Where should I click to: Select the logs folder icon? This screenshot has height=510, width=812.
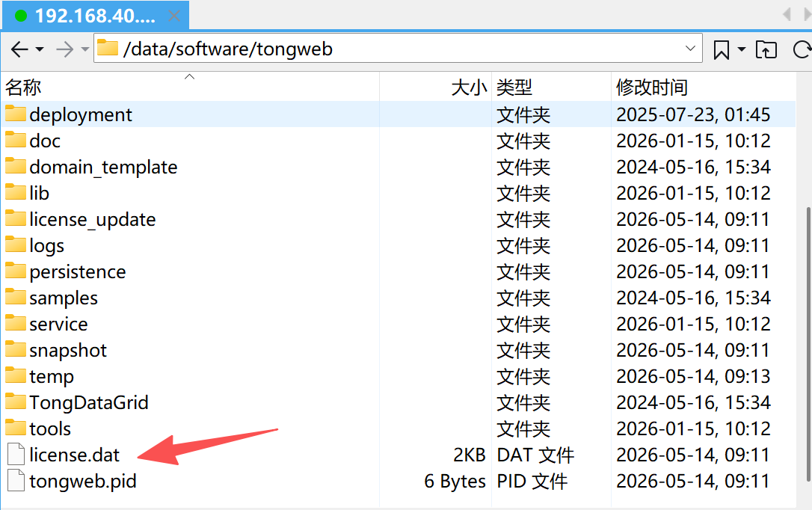pos(16,245)
